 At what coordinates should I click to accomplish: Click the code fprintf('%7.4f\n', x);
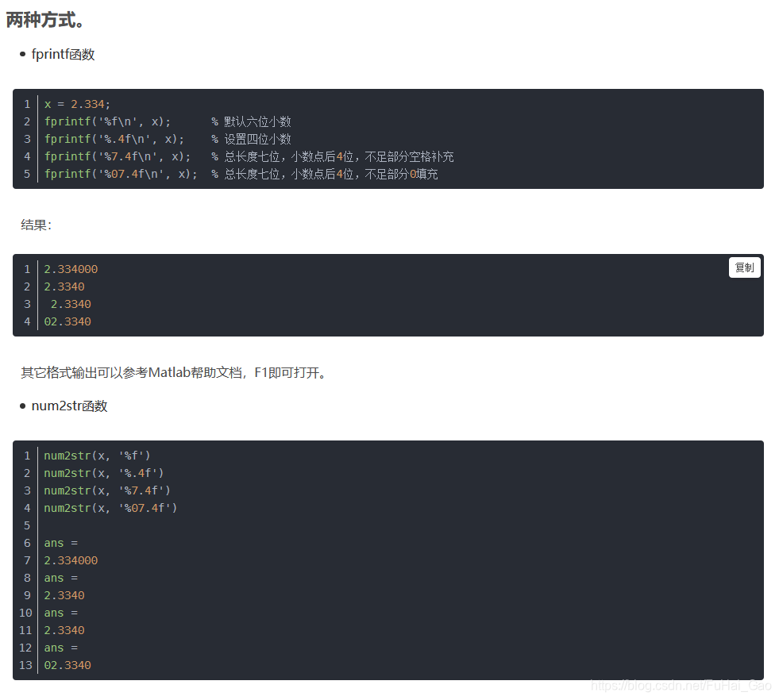(x=118, y=156)
